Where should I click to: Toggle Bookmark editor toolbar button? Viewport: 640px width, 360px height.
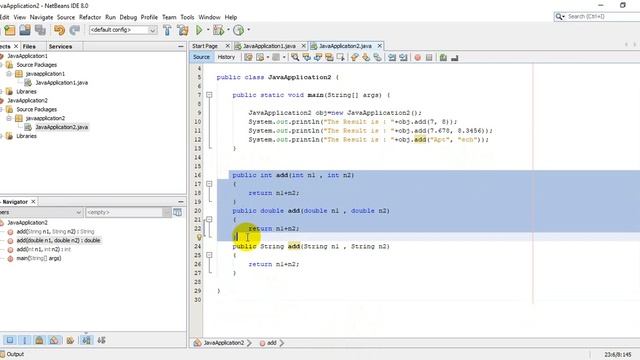pyautogui.click(x=377, y=58)
